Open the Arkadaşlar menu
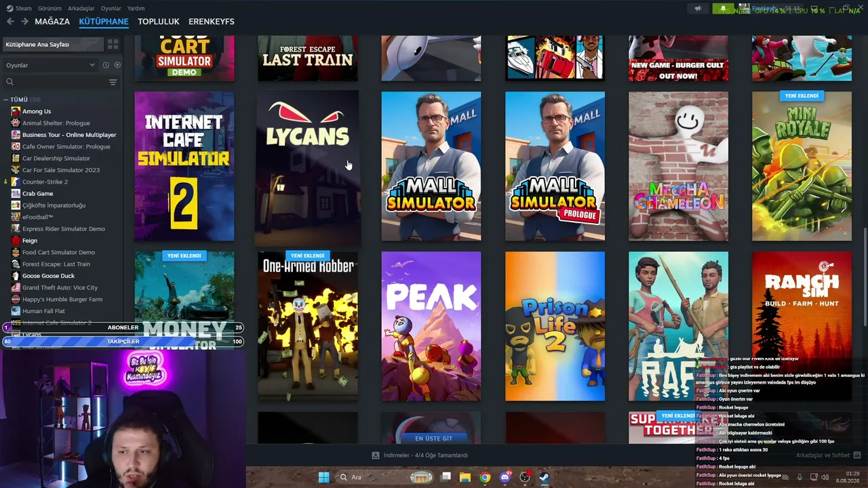Viewport: 868px width, 488px height. (81, 8)
